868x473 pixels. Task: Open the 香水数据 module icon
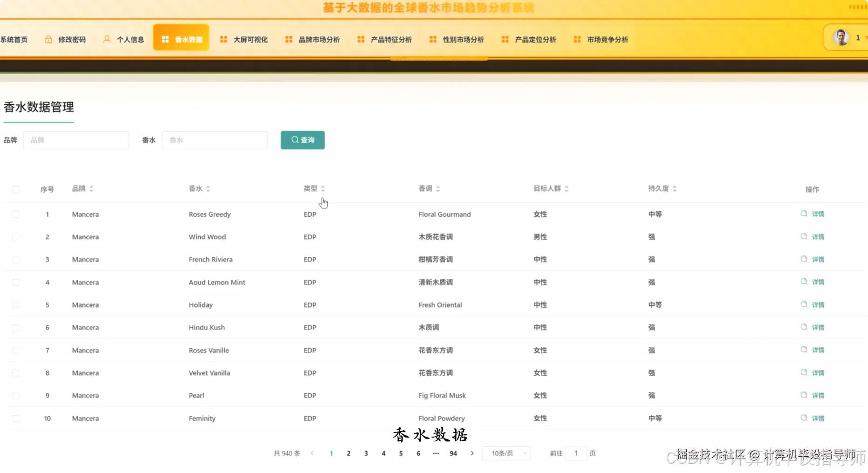coord(165,39)
